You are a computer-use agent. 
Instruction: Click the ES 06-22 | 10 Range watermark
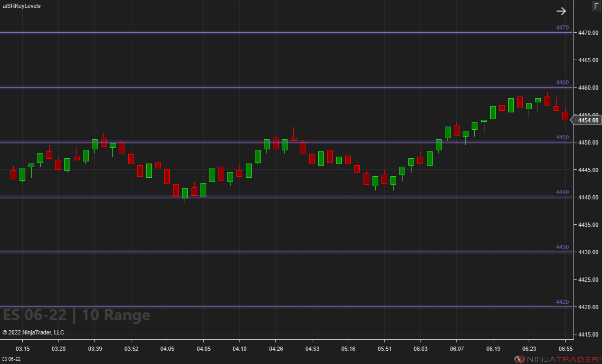point(77,315)
